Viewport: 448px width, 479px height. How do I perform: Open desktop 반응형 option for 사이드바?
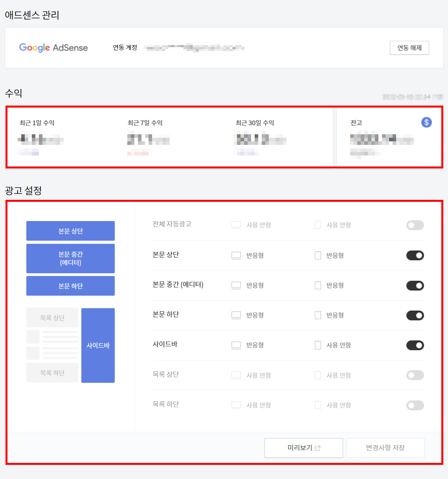point(255,345)
